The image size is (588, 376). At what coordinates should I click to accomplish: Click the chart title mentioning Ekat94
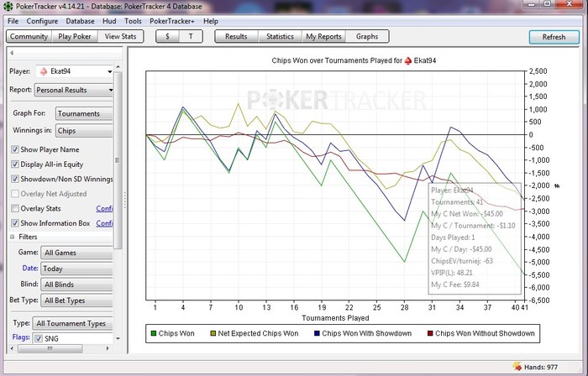[354, 60]
